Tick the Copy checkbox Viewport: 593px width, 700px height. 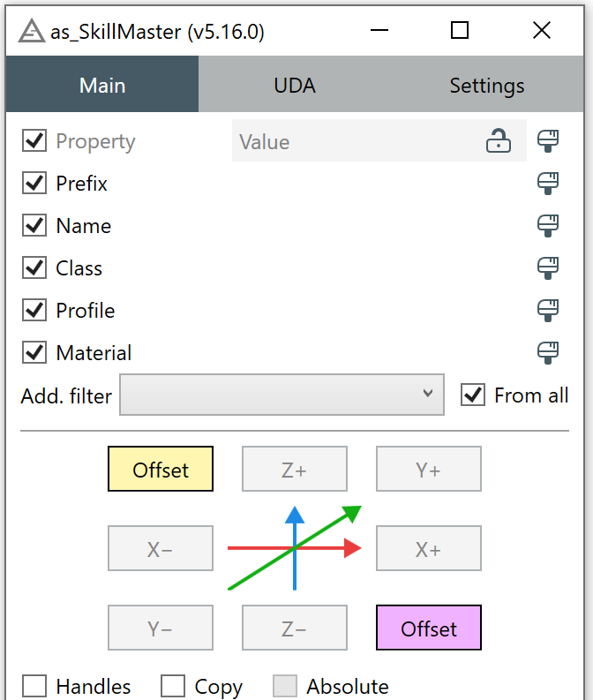[x=173, y=687]
